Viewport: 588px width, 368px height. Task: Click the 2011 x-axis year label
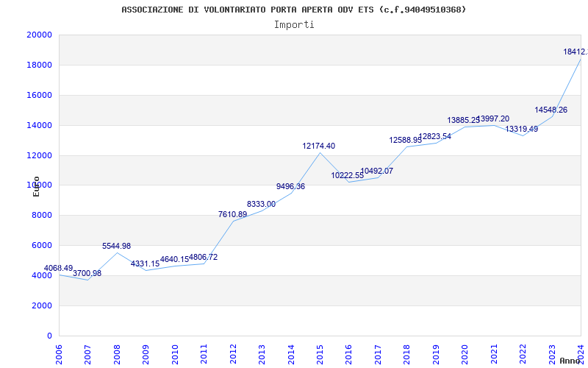(x=204, y=354)
